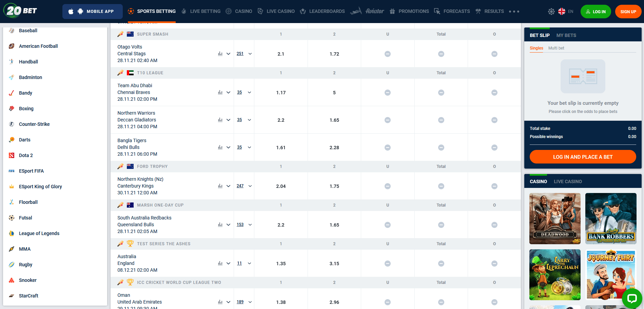Select odds 3.15 for England
Viewport: 644px width, 309px height.
click(x=334, y=264)
